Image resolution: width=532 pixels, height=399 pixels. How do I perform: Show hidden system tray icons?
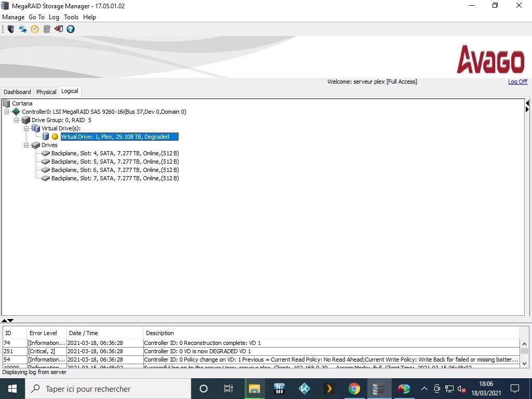pyautogui.click(x=424, y=389)
